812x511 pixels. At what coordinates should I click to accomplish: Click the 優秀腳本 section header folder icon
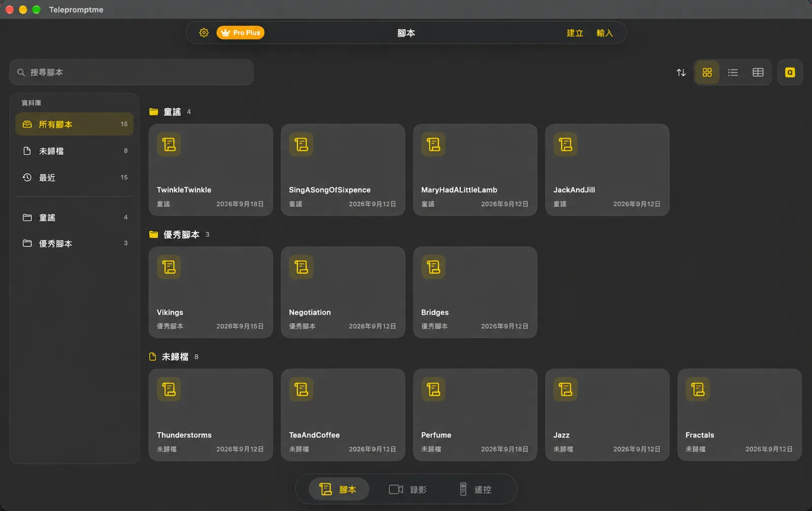click(x=153, y=234)
